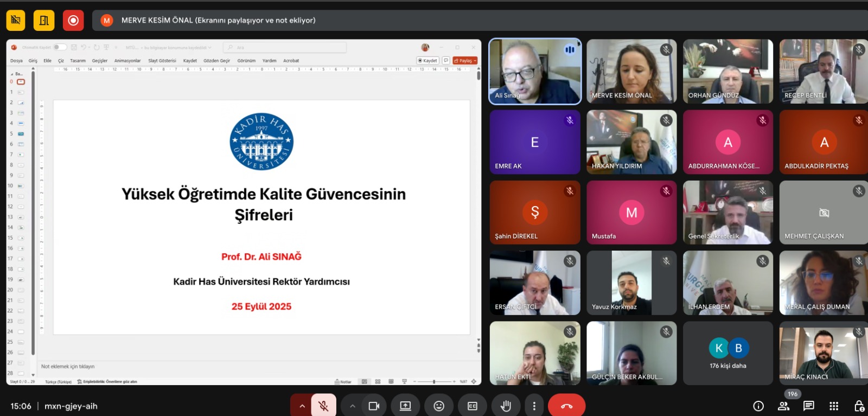Open the in-call chat panel

(808, 406)
